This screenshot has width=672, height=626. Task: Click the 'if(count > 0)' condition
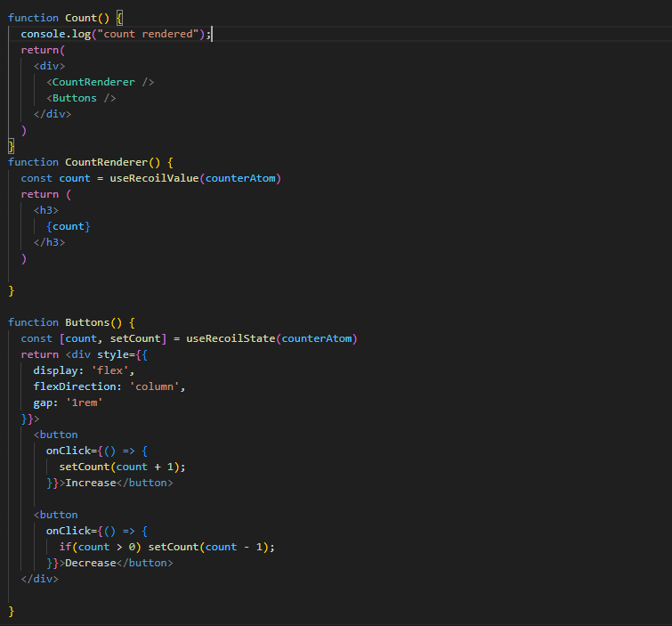(101, 547)
